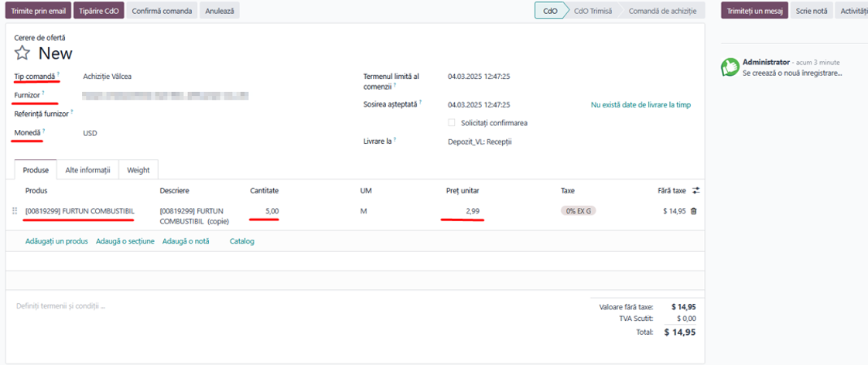
Task: Click Confirmă comanda button
Action: pyautogui.click(x=162, y=11)
